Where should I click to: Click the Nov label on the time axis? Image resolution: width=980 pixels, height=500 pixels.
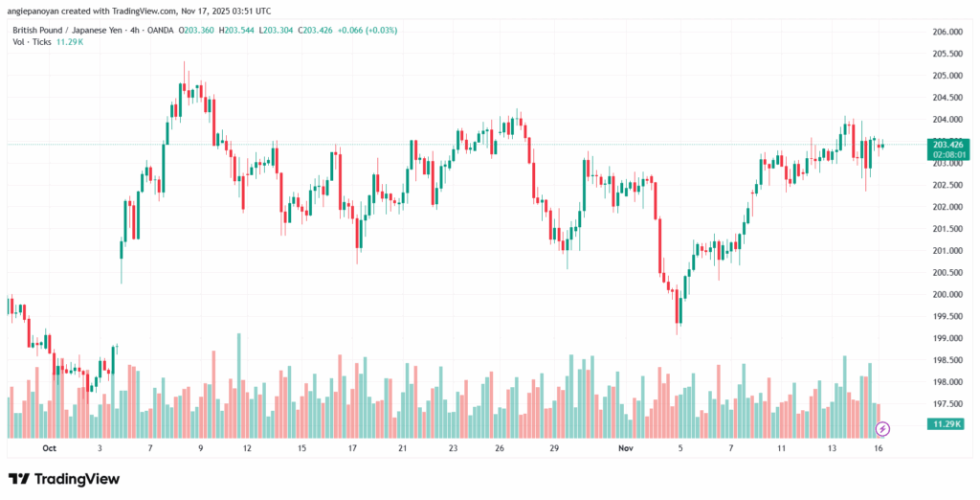[x=626, y=447]
